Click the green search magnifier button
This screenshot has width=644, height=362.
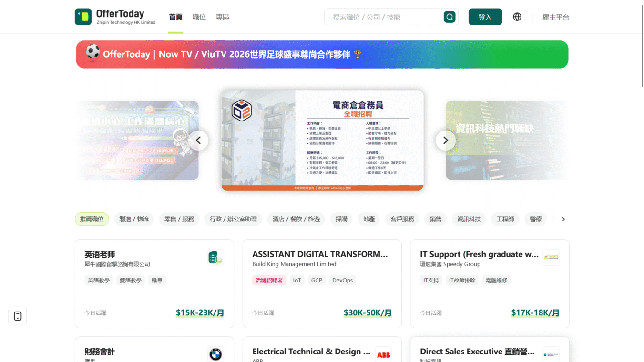pos(450,17)
